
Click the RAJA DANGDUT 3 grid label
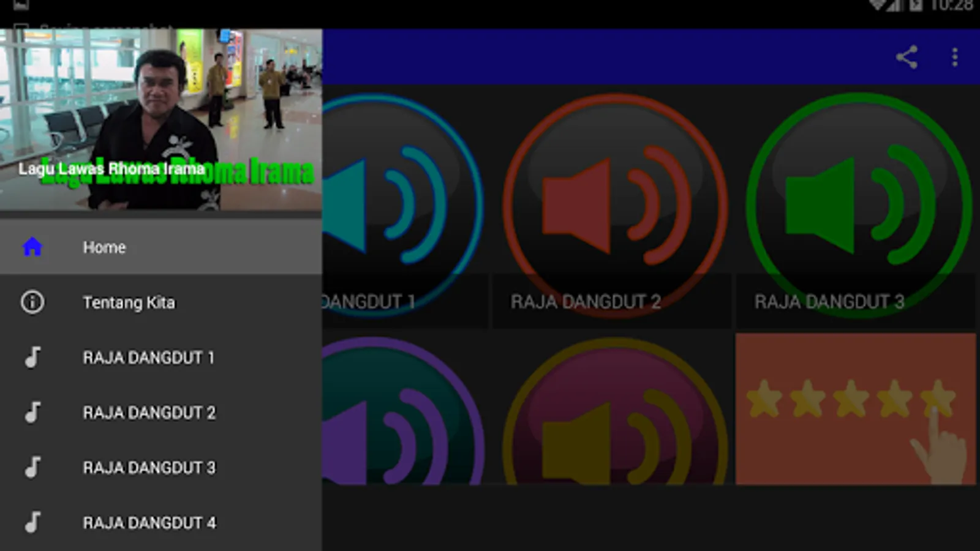click(x=829, y=301)
